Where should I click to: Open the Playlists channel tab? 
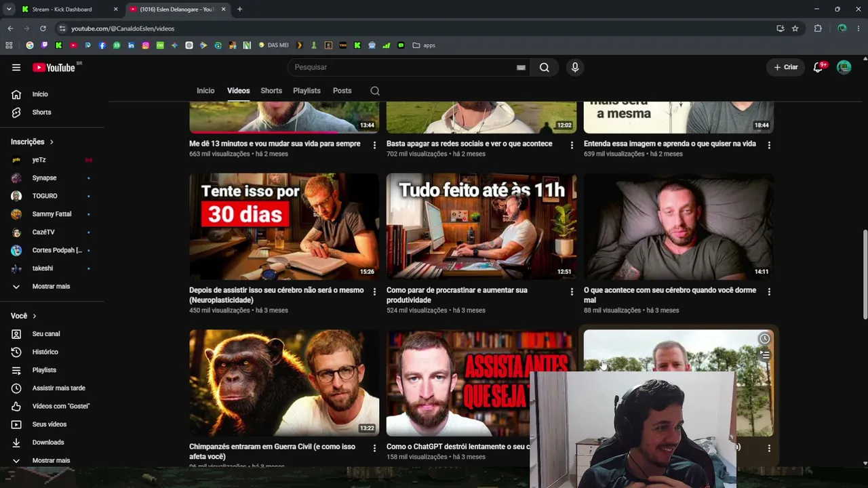click(x=307, y=91)
